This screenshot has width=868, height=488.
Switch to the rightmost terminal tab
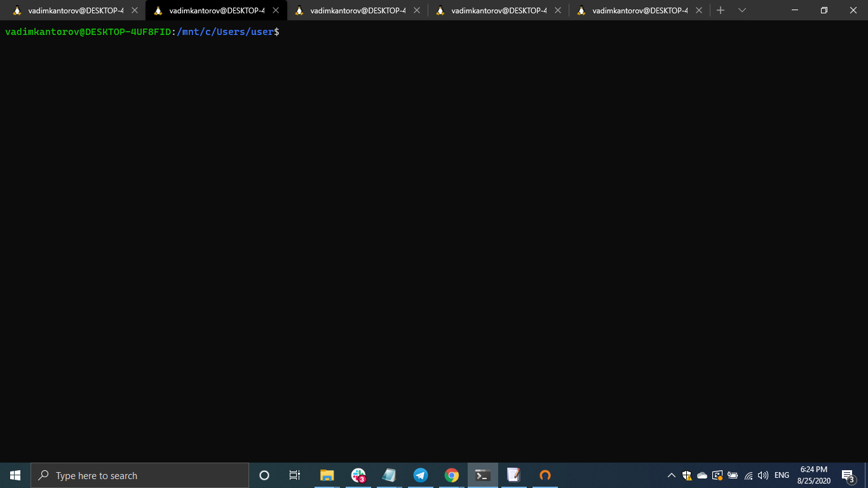635,10
